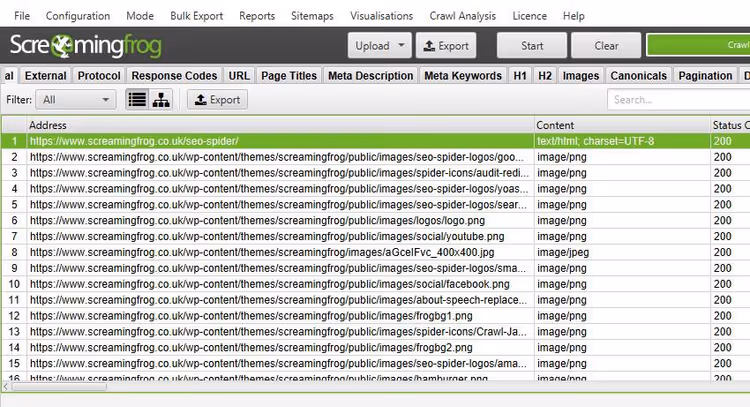The width and height of the screenshot is (750, 407).
Task: Click Export button next to Filter
Action: click(217, 99)
